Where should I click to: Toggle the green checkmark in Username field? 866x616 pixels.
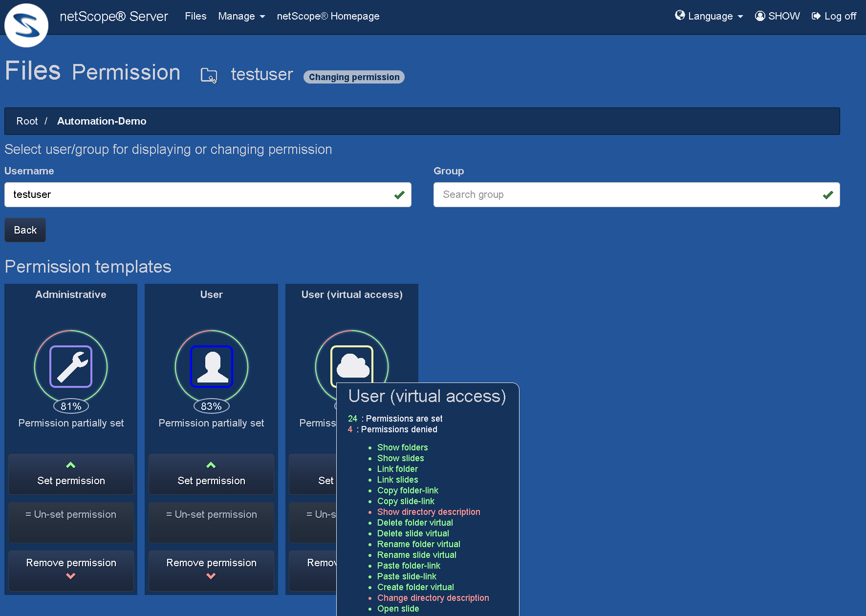click(399, 194)
